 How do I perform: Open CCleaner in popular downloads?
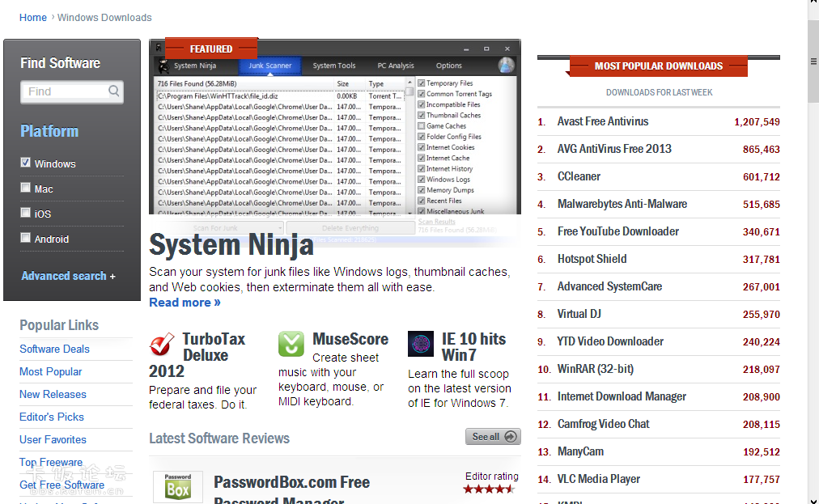click(x=579, y=176)
